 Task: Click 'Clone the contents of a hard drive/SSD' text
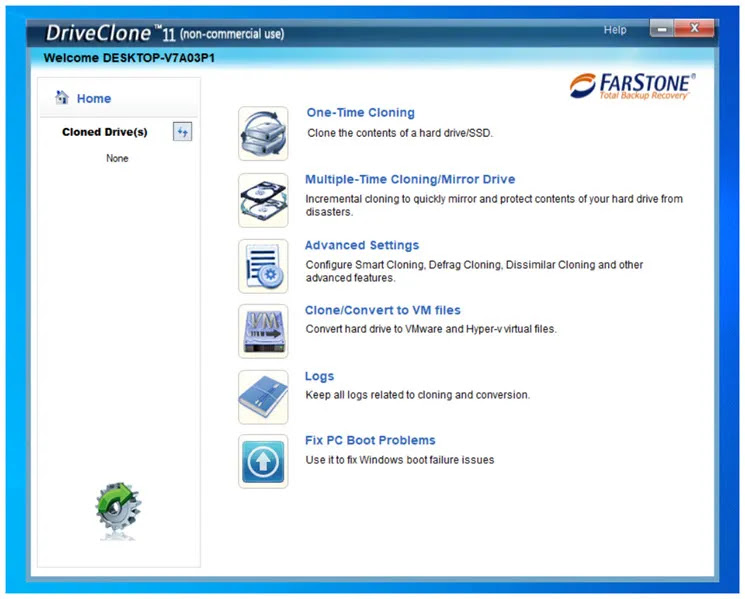(x=400, y=133)
